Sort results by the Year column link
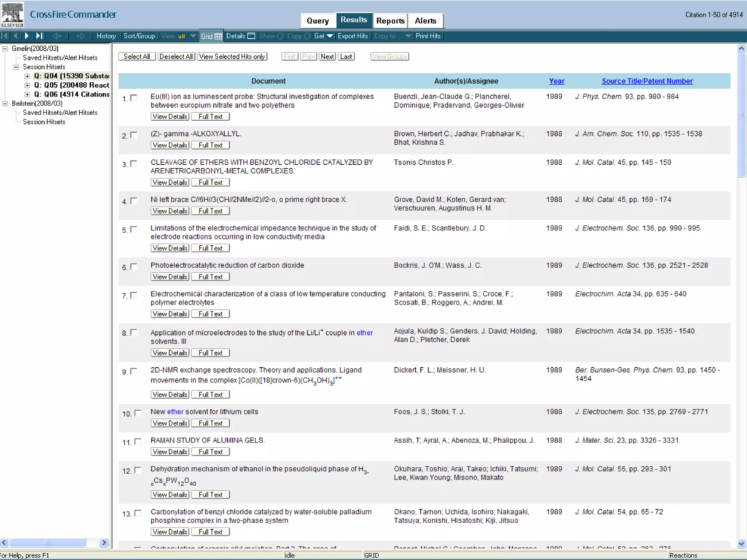 [557, 81]
